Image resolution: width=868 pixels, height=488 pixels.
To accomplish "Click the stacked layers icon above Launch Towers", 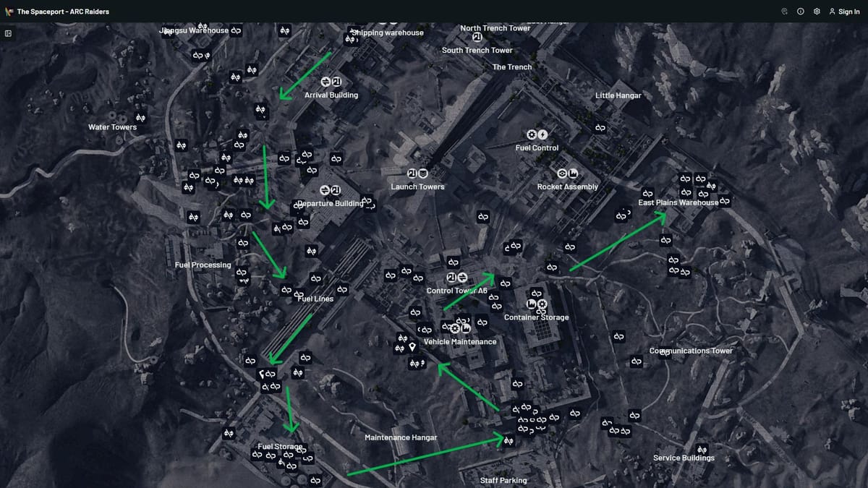I will [423, 174].
